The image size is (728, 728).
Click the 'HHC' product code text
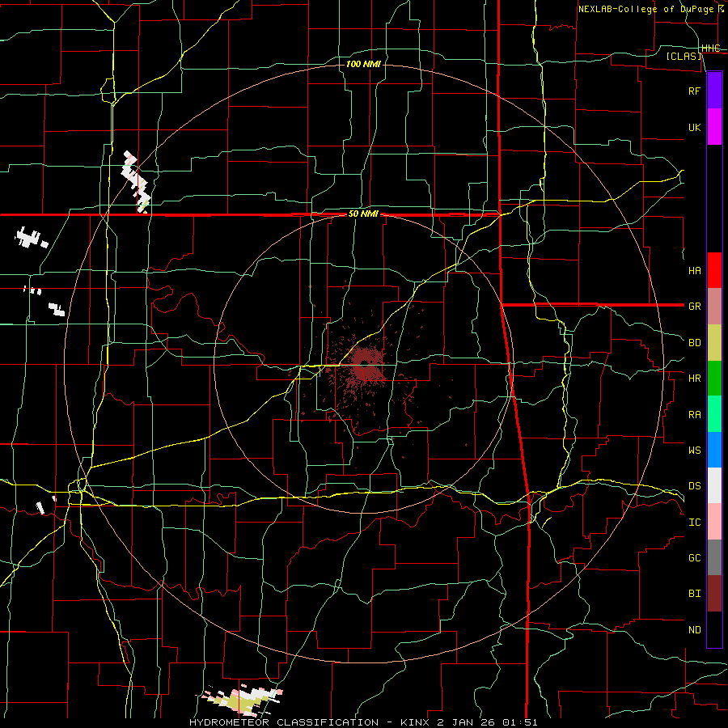tap(710, 49)
